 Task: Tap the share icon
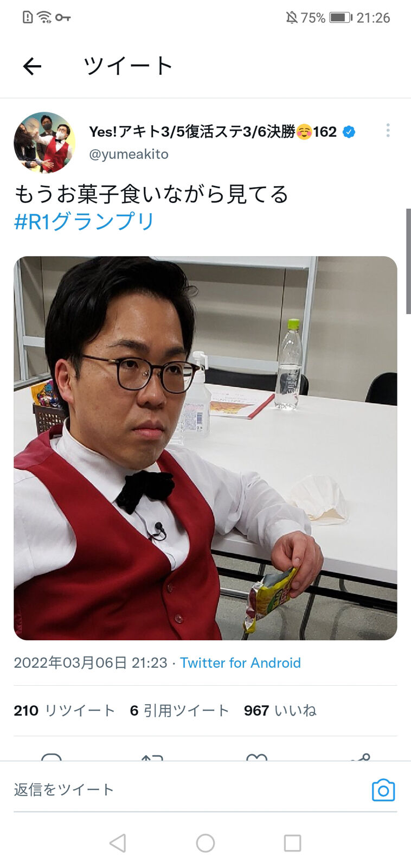click(x=361, y=757)
